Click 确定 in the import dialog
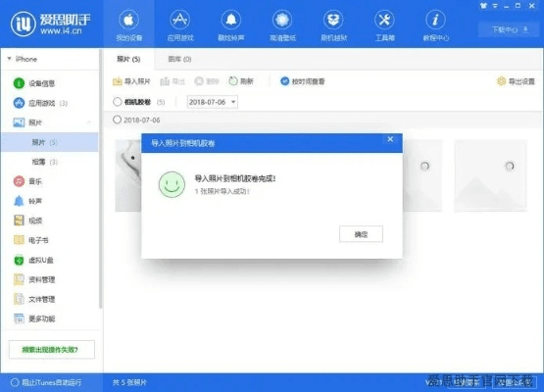 tap(361, 234)
